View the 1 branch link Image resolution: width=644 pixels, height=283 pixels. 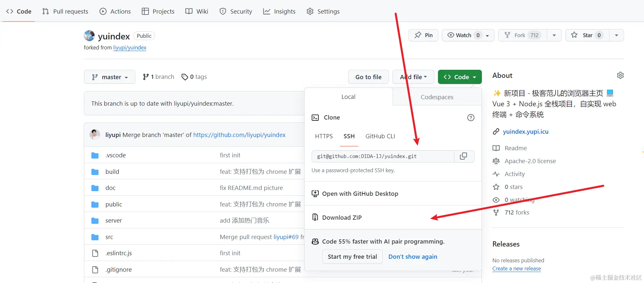click(x=158, y=77)
